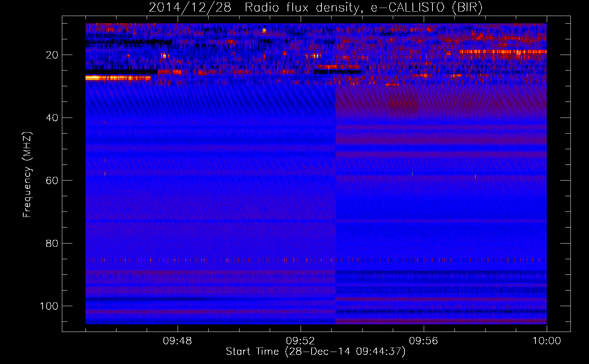Click the 'Frequency (MHZ)' axis label
589x364 pixels.
click(27, 175)
